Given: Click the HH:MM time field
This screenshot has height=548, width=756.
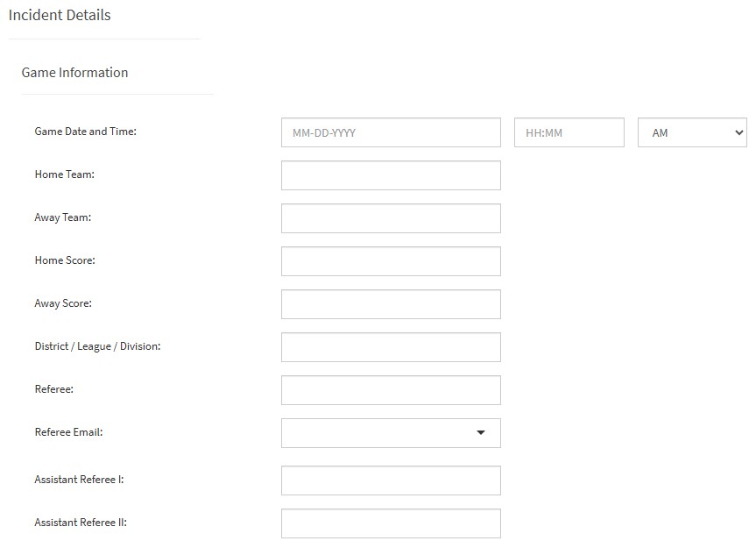Looking at the screenshot, I should (569, 132).
